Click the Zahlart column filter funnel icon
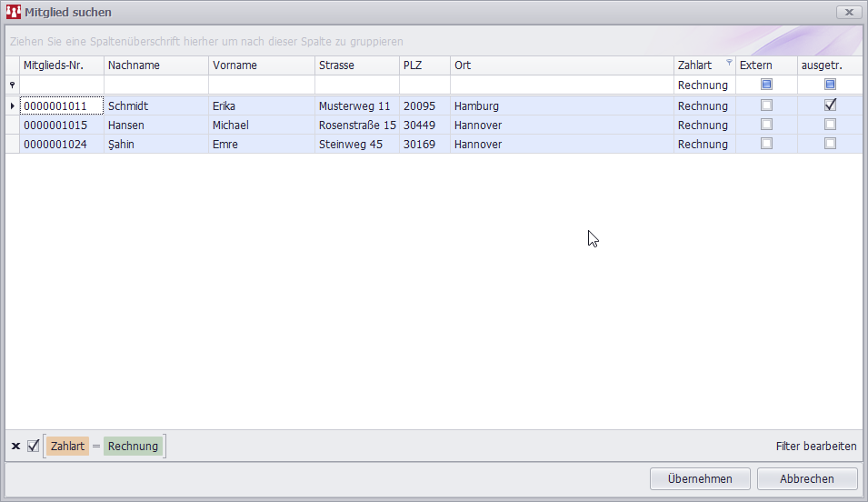This screenshot has width=868, height=502. (x=729, y=63)
